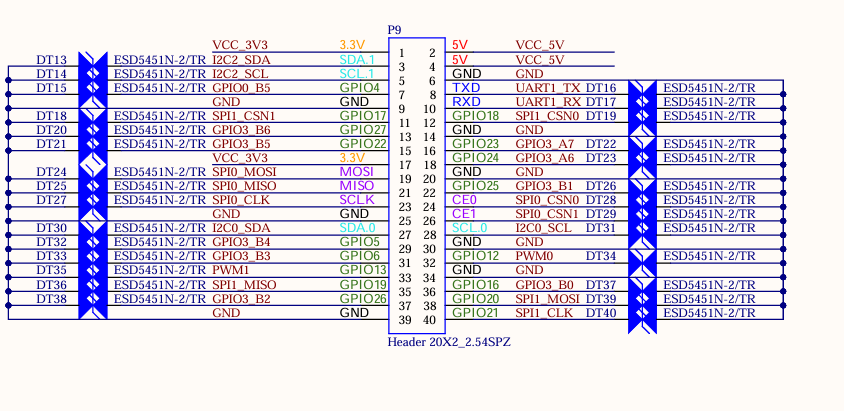Click the SPI0_CLK net label
The height and width of the screenshot is (411, 844).
pos(240,200)
